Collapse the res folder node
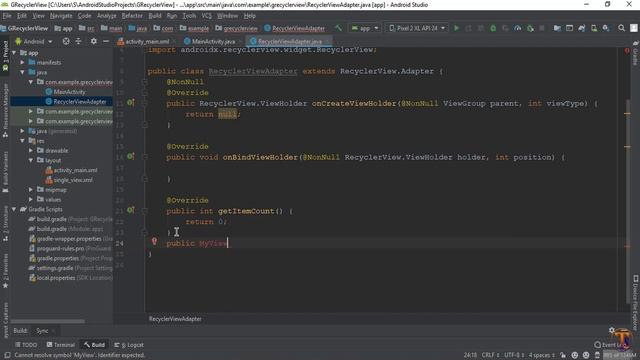 point(22,141)
